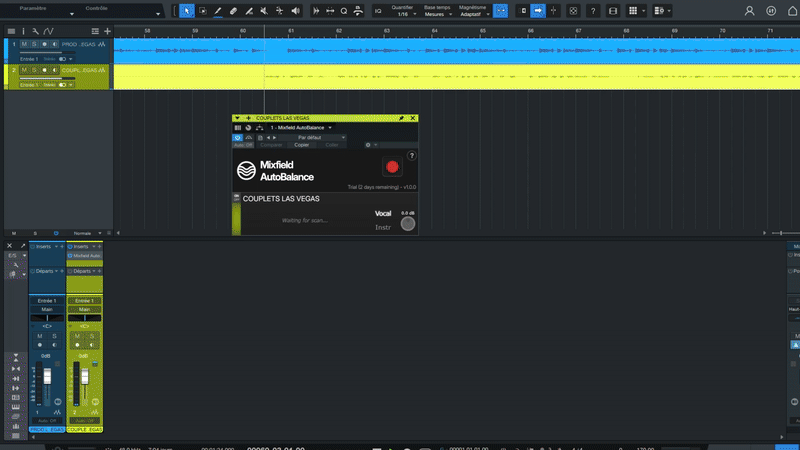800x450 pixels.
Task: Solo the yellow COUPLETS channel in the mixer
Action: click(x=91, y=336)
